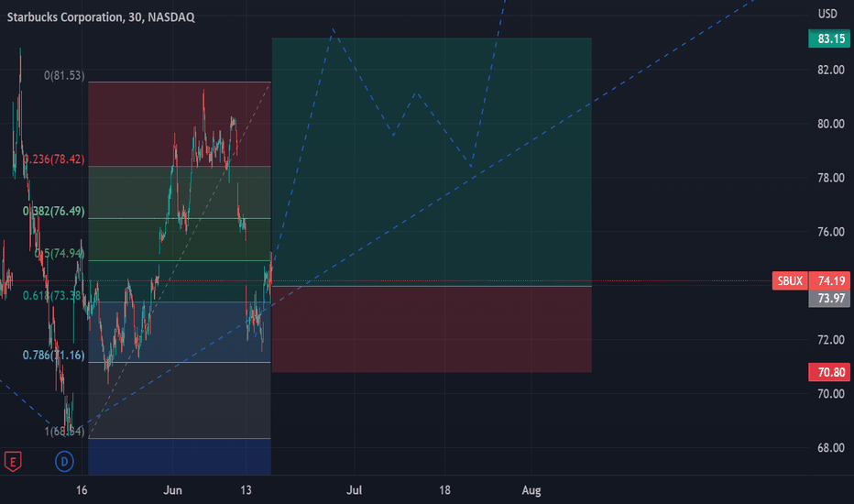Click the 82.00 price axis label

(x=830, y=70)
